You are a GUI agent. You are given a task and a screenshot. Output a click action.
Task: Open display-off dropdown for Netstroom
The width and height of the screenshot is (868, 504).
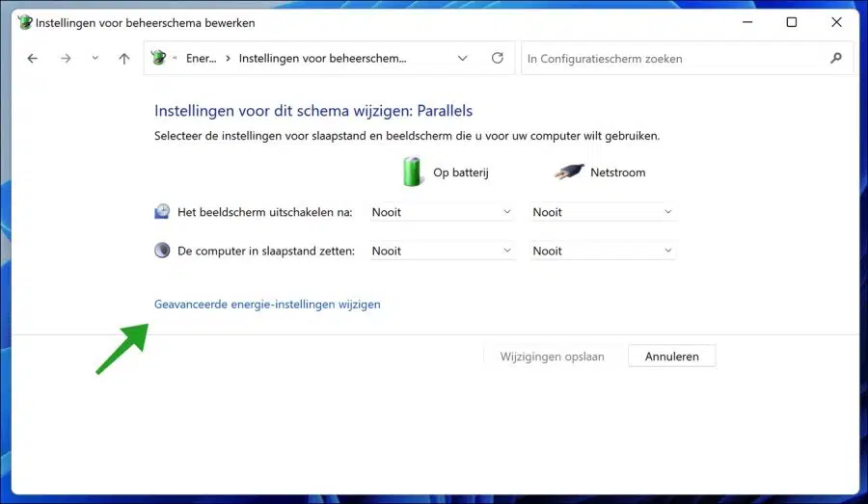point(603,212)
